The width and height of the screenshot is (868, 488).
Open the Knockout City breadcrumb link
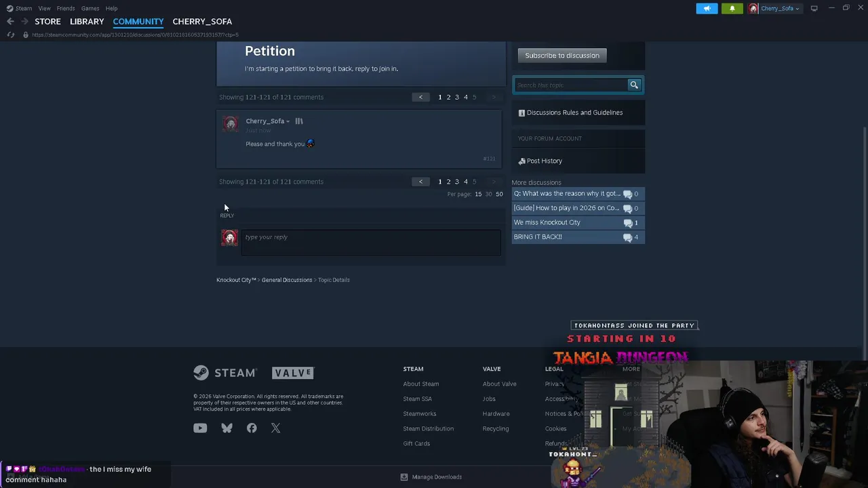[x=236, y=280]
